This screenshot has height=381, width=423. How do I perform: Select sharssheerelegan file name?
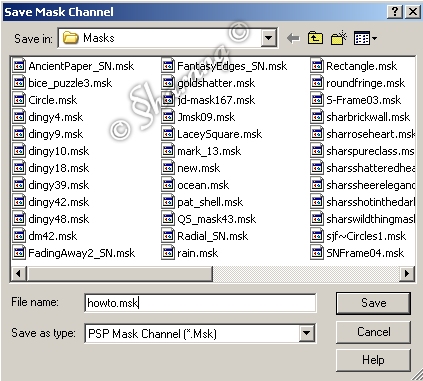pos(370,185)
